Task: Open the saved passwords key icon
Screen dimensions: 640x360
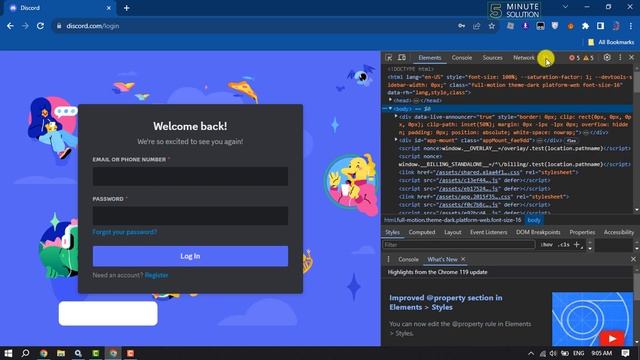Action: click(461, 26)
